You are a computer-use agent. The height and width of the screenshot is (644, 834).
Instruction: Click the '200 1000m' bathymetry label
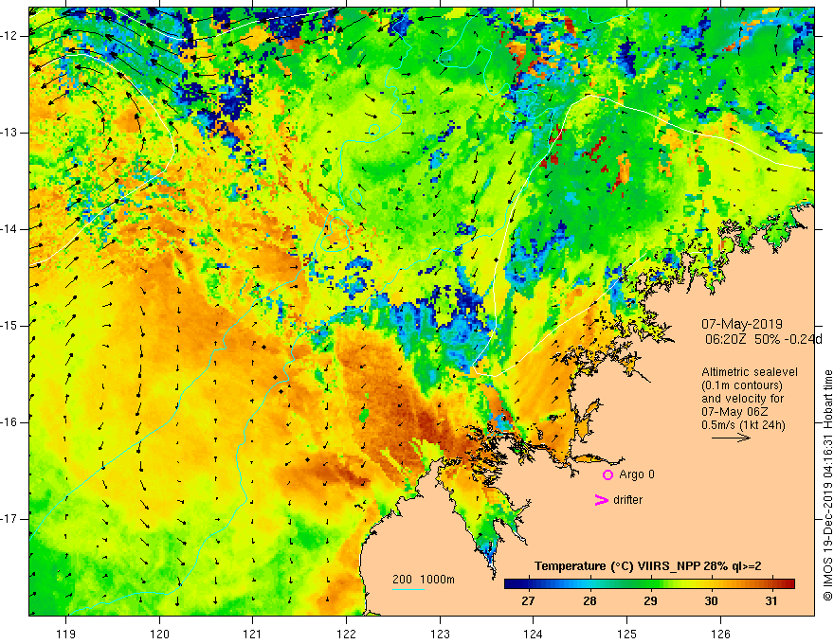point(424,580)
